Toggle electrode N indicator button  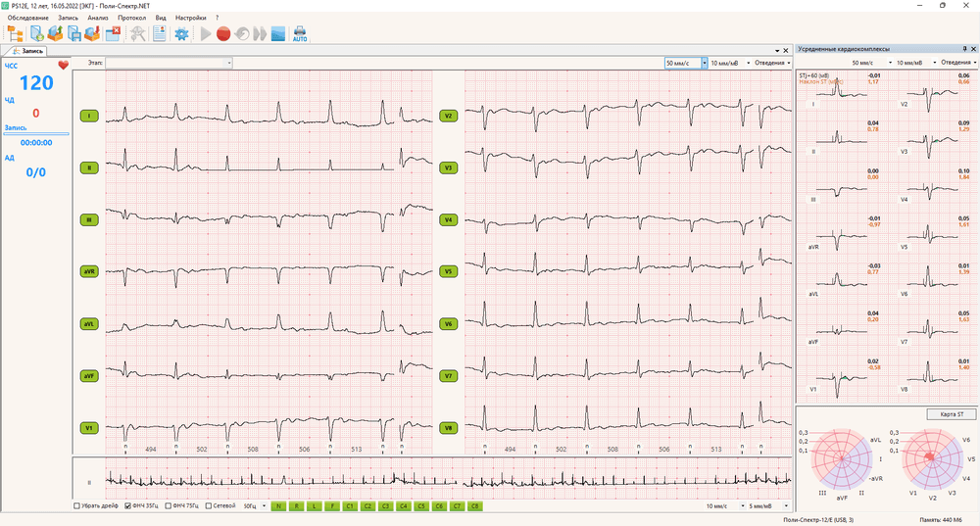(278, 506)
